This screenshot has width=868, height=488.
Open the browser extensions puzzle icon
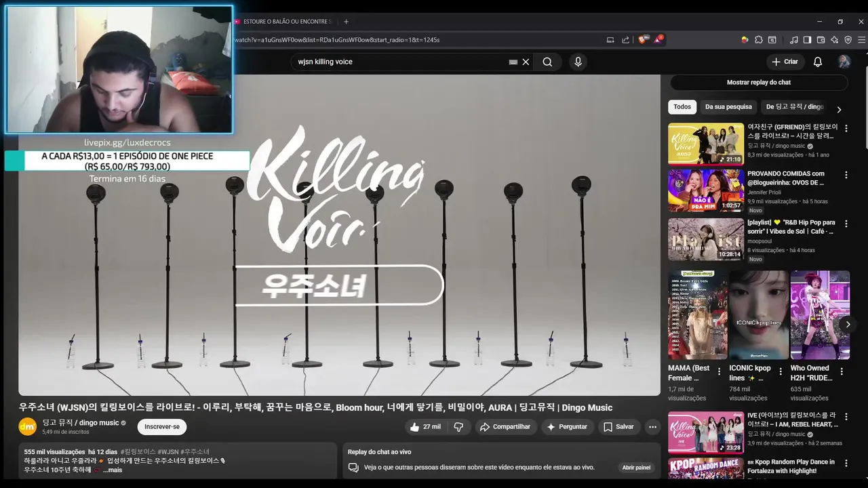point(759,40)
